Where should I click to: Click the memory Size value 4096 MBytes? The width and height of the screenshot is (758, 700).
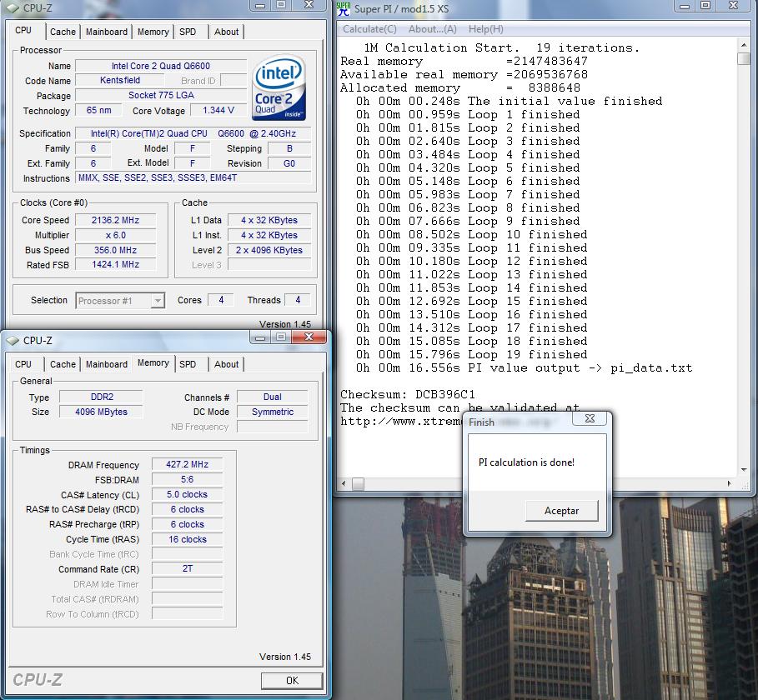pos(102,412)
